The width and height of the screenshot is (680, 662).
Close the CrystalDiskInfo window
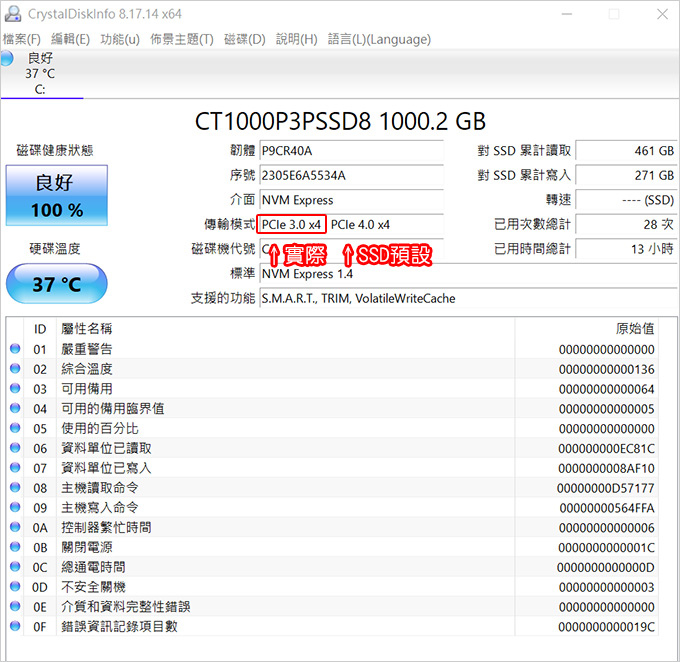pyautogui.click(x=662, y=14)
